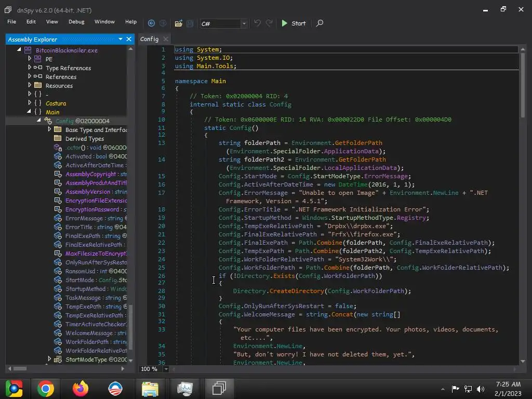
Task: Open the 100 % zoom dropdown
Action: coord(166,368)
